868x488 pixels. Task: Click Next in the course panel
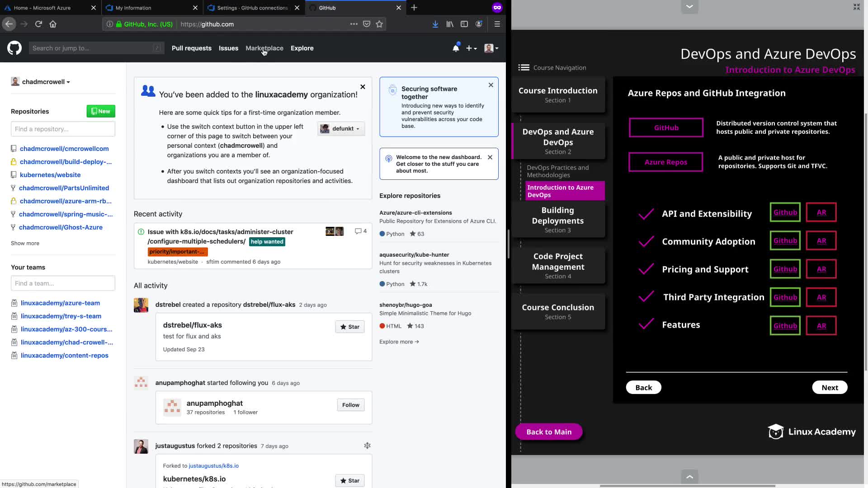tap(830, 387)
